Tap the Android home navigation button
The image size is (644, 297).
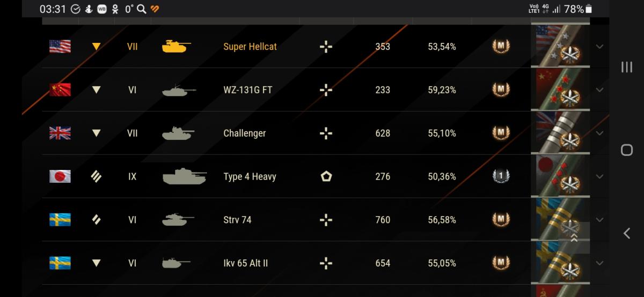pos(626,150)
